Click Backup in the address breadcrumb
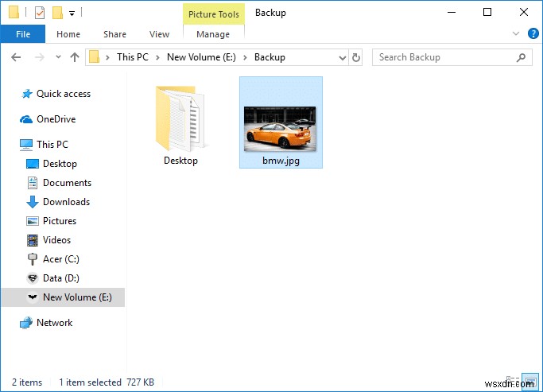543x392 pixels. coord(270,57)
